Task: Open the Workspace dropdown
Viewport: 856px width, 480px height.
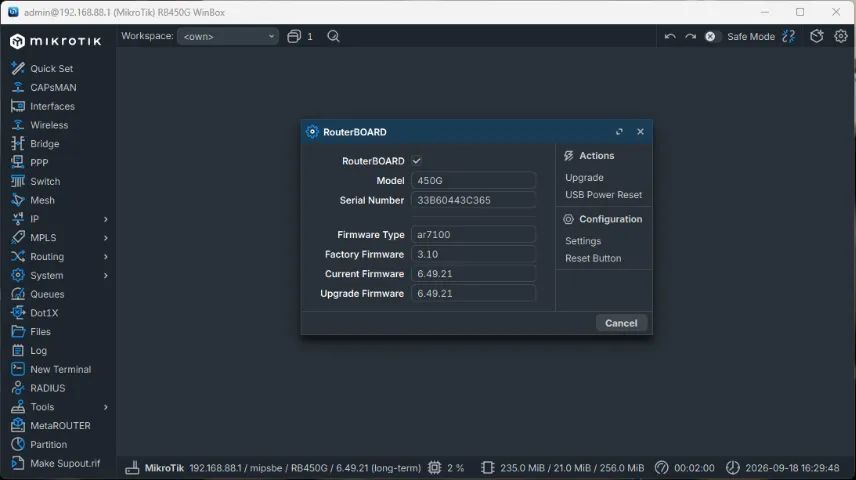Action: pos(228,37)
